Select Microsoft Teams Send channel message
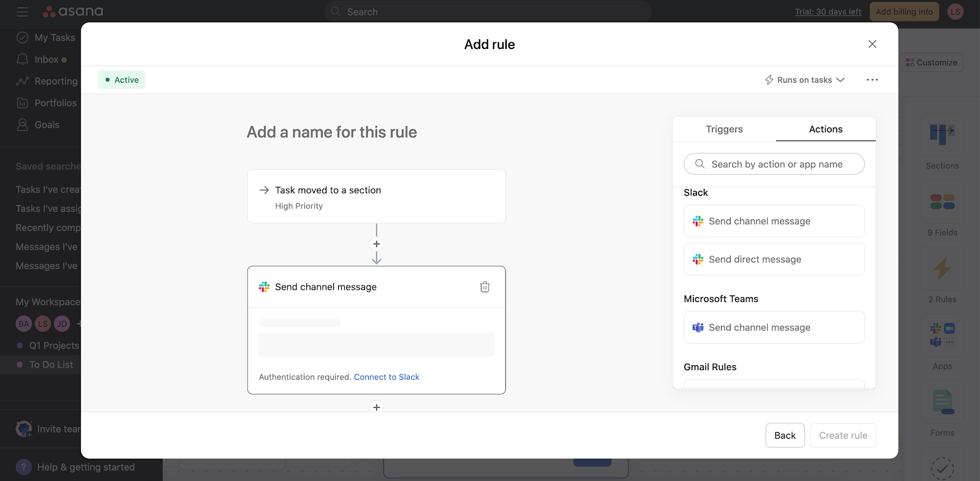 coord(774,328)
